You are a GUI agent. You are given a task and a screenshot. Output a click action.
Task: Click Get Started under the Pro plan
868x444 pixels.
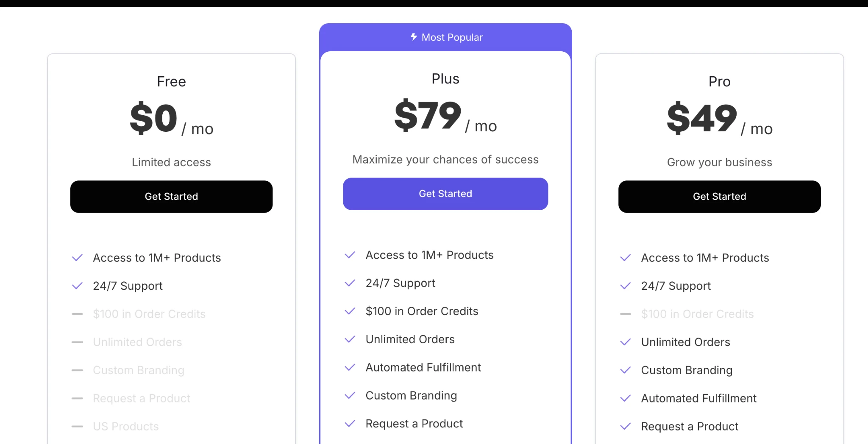click(x=719, y=196)
